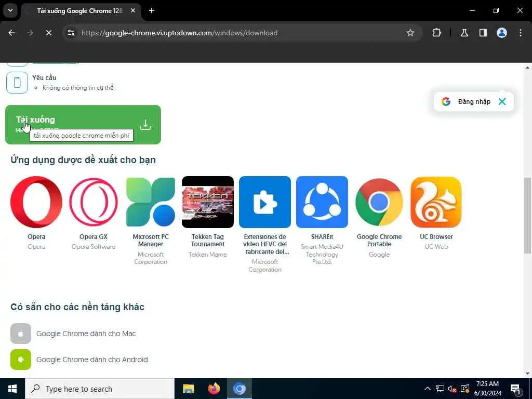
Task: Click the SHAREit title link
Action: click(x=322, y=237)
